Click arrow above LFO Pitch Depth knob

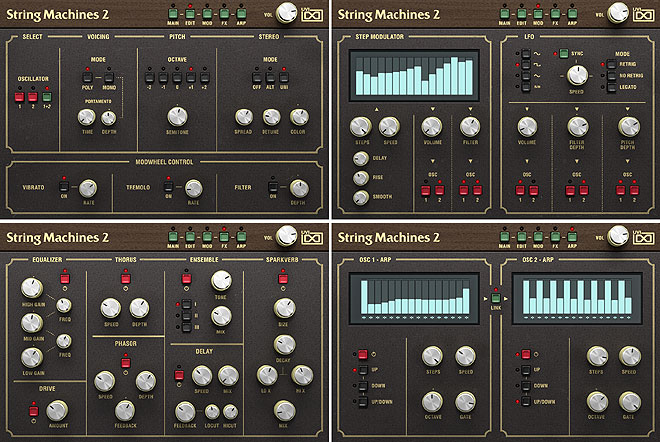[x=627, y=107]
